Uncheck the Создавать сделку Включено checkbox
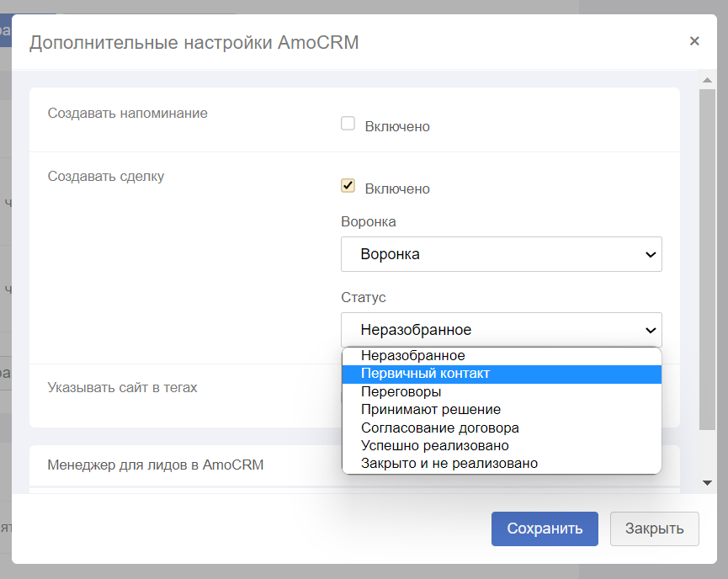This screenshot has width=728, height=579. 348,186
